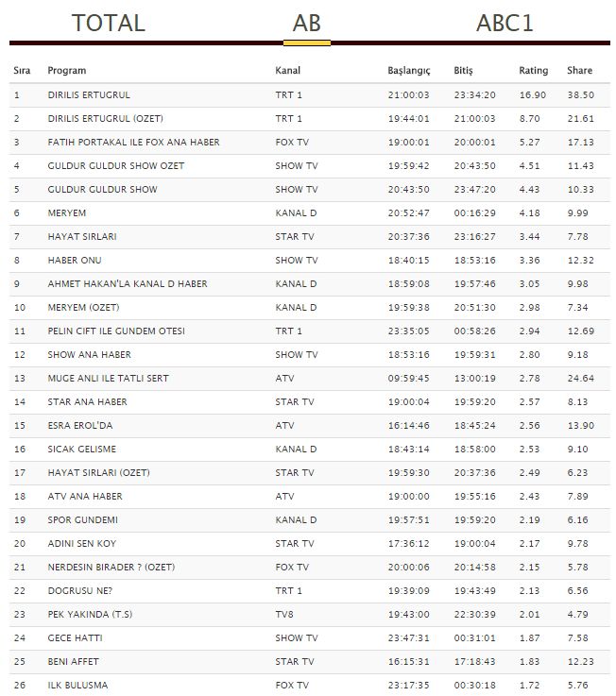Sort by the Rating column header

tap(533, 71)
